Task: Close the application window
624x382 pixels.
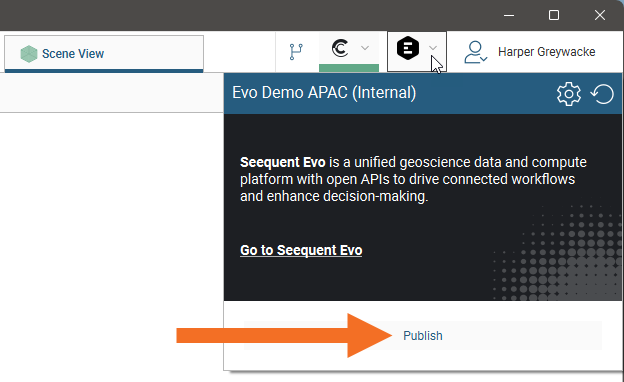Action: [600, 16]
